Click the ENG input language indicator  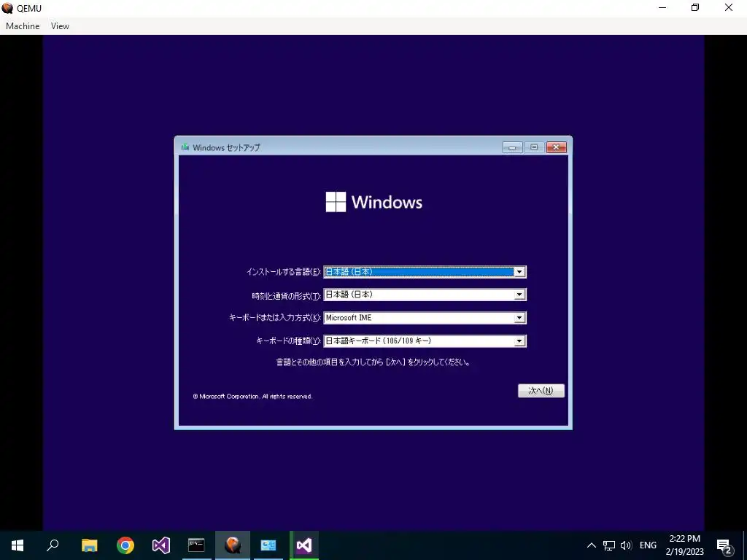tap(648, 545)
